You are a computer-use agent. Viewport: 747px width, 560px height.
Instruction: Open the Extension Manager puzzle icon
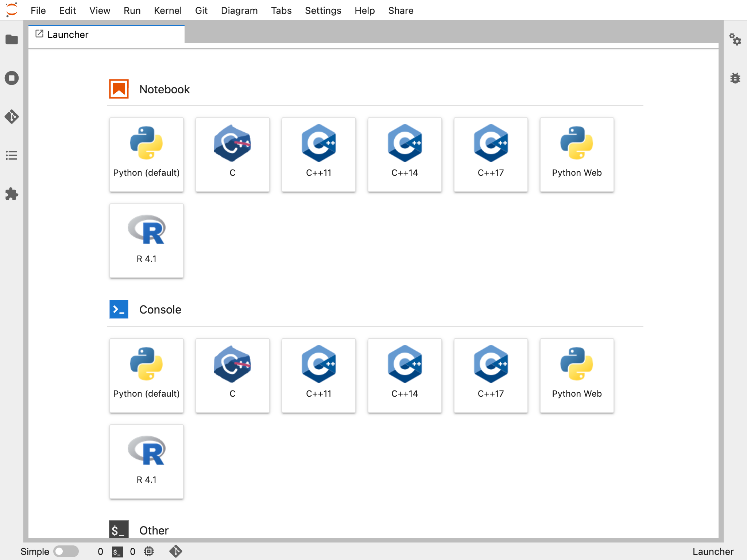(12, 194)
